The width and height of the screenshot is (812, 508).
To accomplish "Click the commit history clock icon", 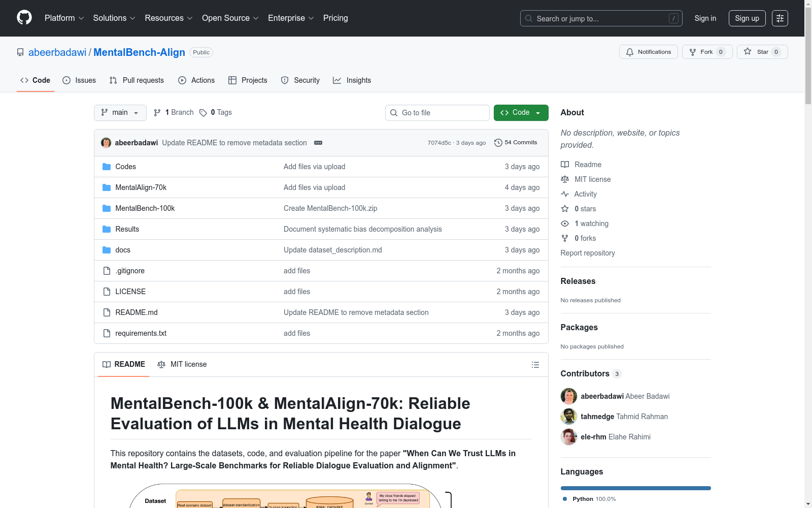I will tap(498, 143).
